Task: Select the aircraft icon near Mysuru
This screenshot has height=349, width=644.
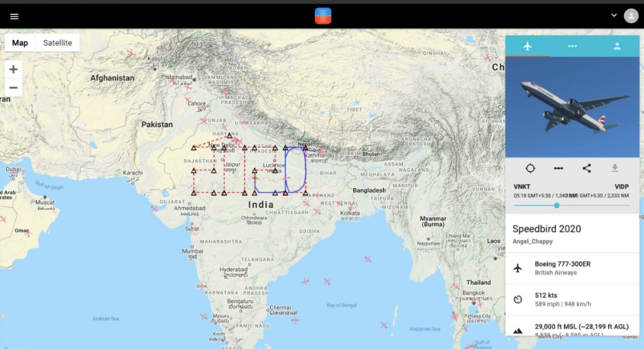Action: pyautogui.click(x=204, y=317)
